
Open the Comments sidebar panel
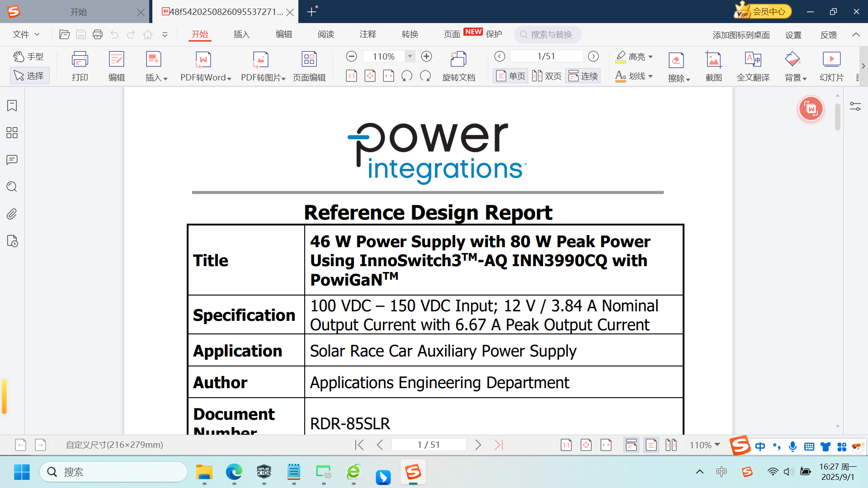click(x=12, y=160)
